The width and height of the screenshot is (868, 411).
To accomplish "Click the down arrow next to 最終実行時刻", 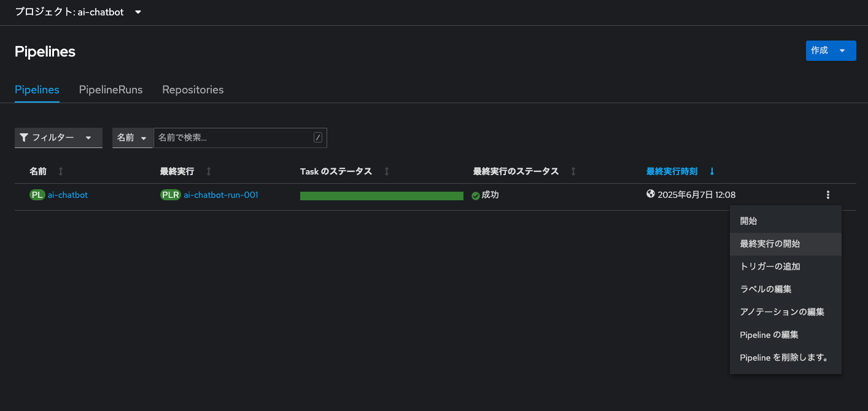I will (x=712, y=171).
